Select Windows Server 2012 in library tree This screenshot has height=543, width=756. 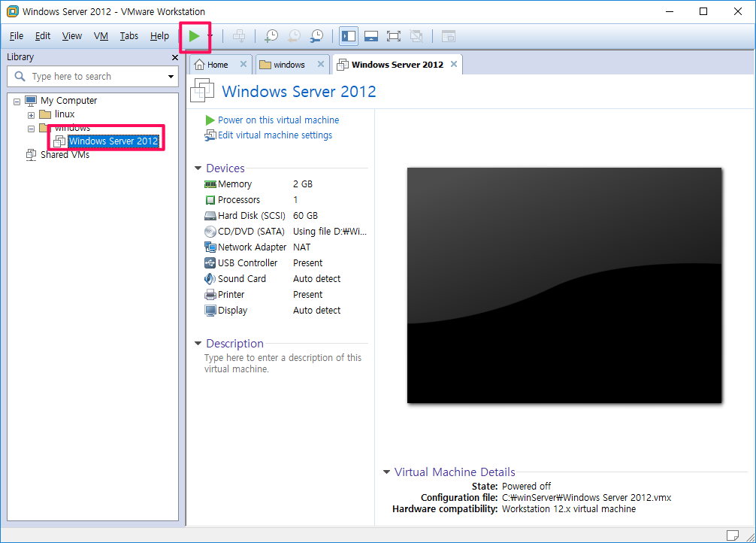(113, 141)
